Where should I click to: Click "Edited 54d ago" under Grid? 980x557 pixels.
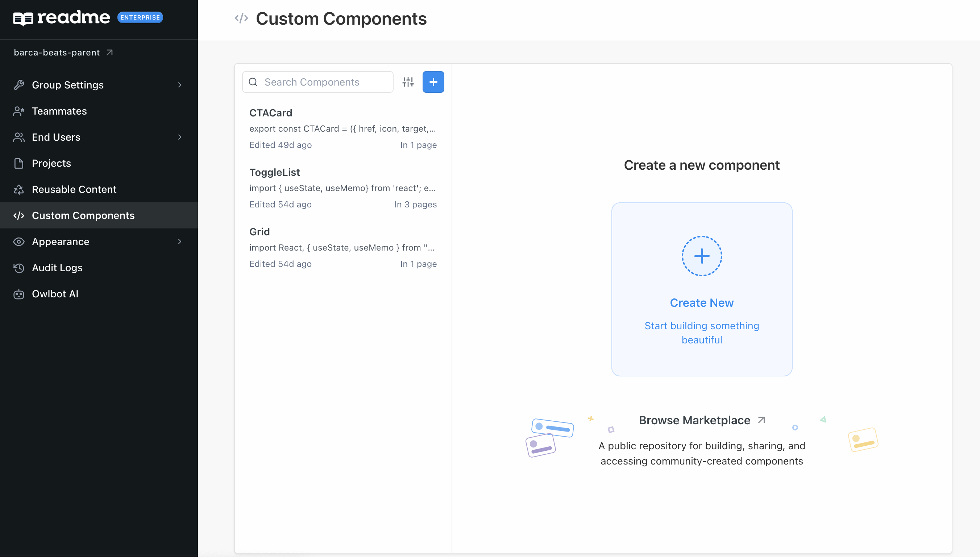tap(281, 264)
